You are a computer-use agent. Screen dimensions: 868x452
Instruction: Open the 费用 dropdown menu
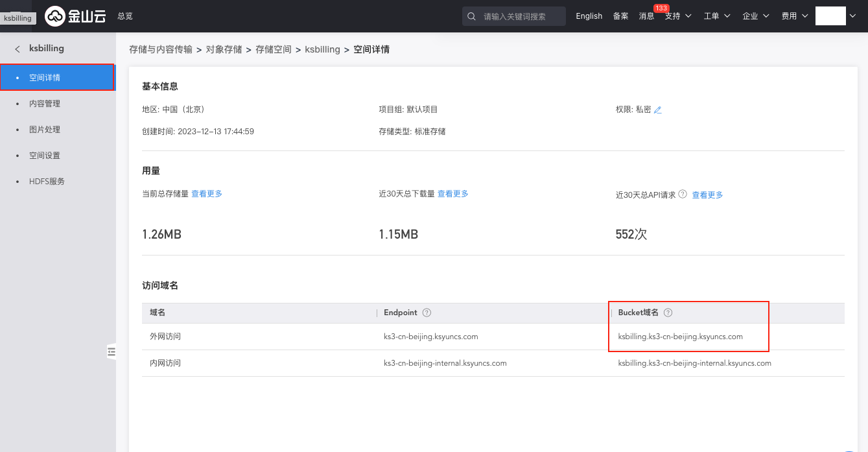(795, 16)
